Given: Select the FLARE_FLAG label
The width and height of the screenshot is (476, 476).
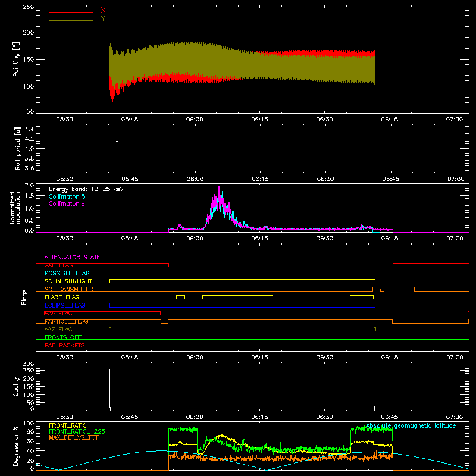Looking at the screenshot, I should click(x=62, y=297).
